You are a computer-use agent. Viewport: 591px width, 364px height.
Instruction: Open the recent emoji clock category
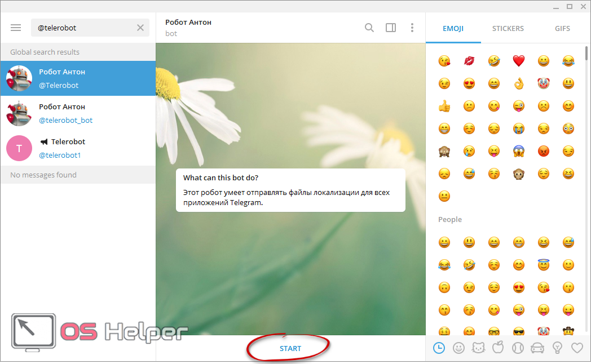tap(439, 348)
